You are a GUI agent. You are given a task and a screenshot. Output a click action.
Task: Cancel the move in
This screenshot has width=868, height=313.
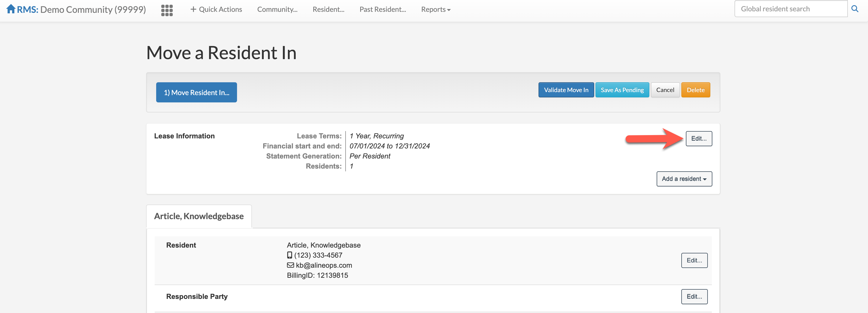pyautogui.click(x=665, y=90)
